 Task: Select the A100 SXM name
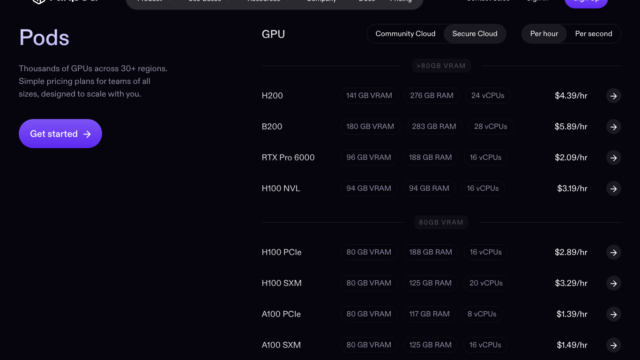point(281,345)
